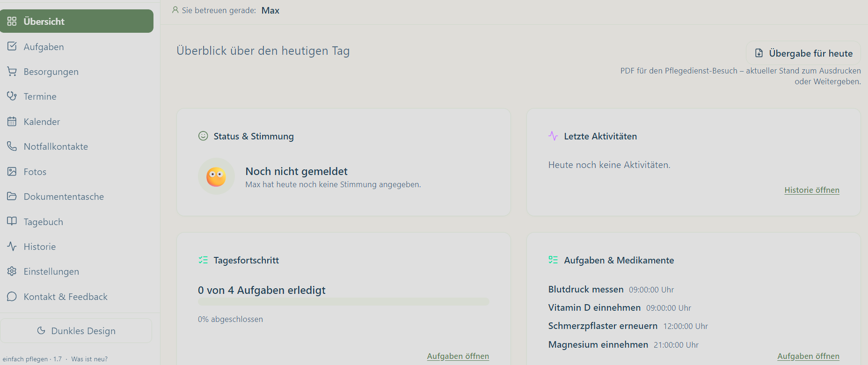The height and width of the screenshot is (365, 868).
Task: Follow Aufgaben öffnen link under Tagesfortschritt
Action: pyautogui.click(x=458, y=356)
